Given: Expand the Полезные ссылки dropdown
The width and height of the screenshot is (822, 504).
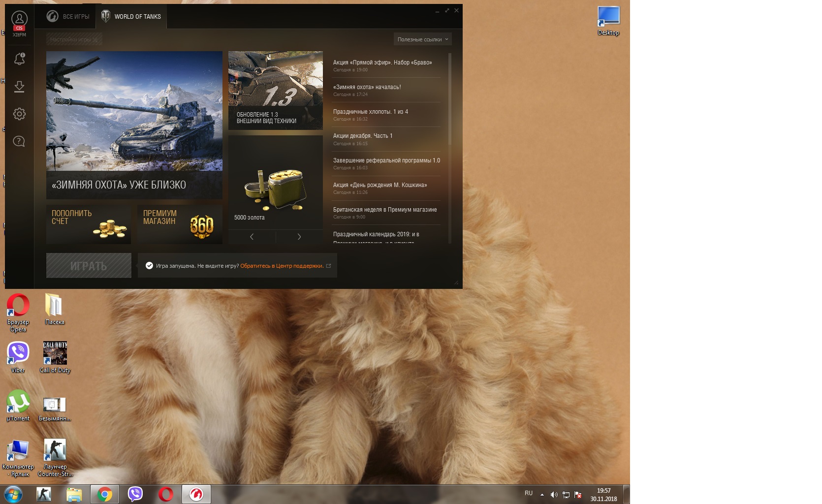Looking at the screenshot, I should pos(422,39).
